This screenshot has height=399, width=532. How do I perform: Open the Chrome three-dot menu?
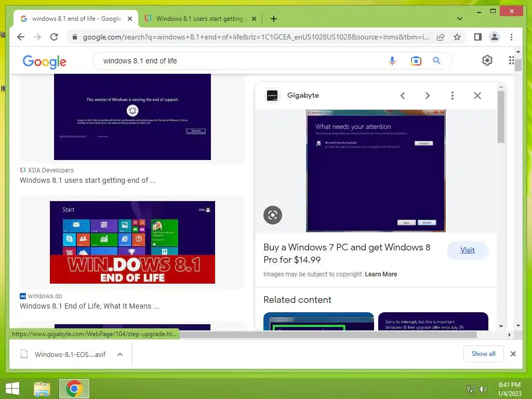(511, 37)
